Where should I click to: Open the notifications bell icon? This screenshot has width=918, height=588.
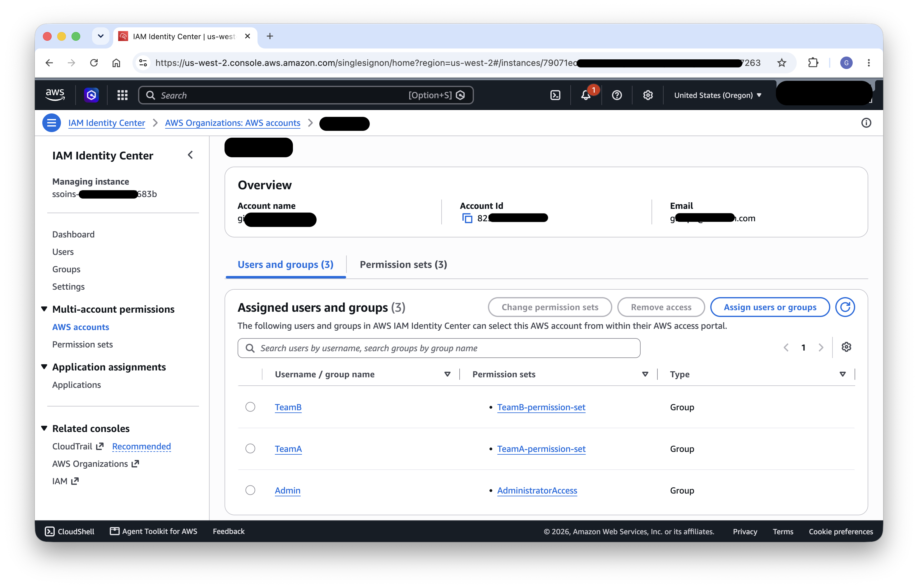click(x=586, y=95)
